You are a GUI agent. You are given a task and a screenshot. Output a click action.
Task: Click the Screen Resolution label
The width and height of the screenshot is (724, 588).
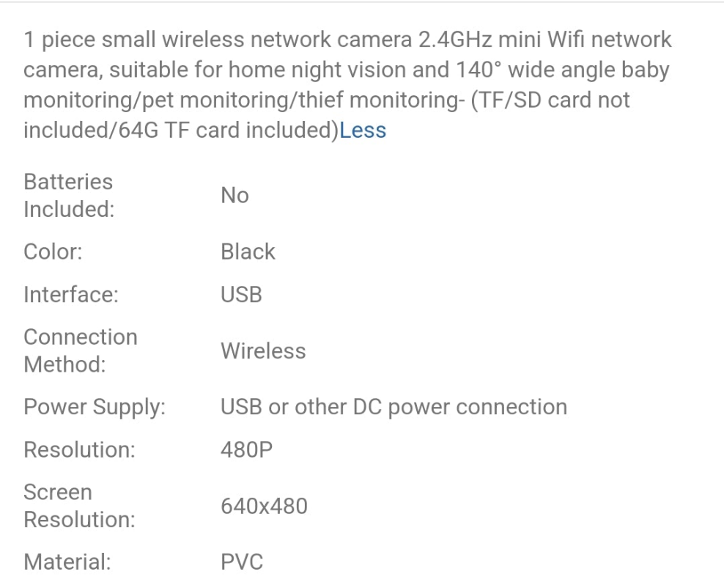coord(79,506)
